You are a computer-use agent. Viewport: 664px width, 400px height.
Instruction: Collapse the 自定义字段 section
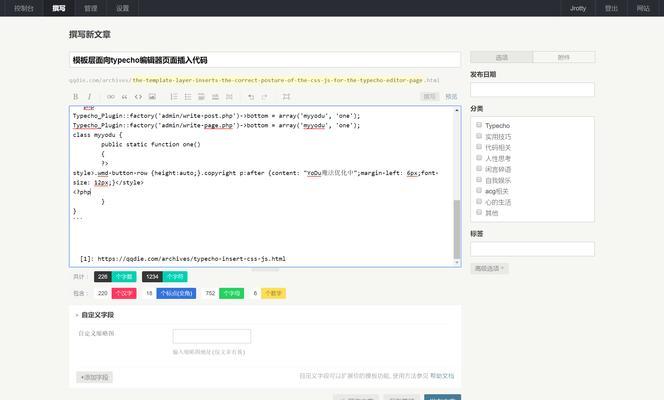coord(94,315)
